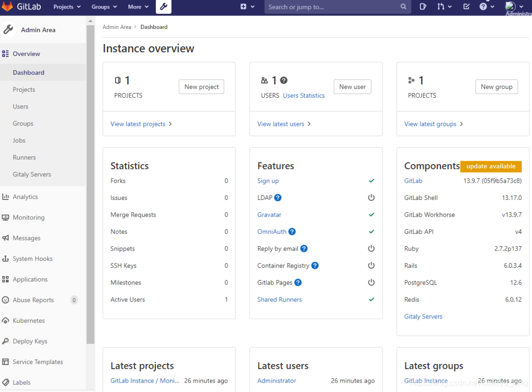Click the Reply by email help icon

[x=304, y=249]
